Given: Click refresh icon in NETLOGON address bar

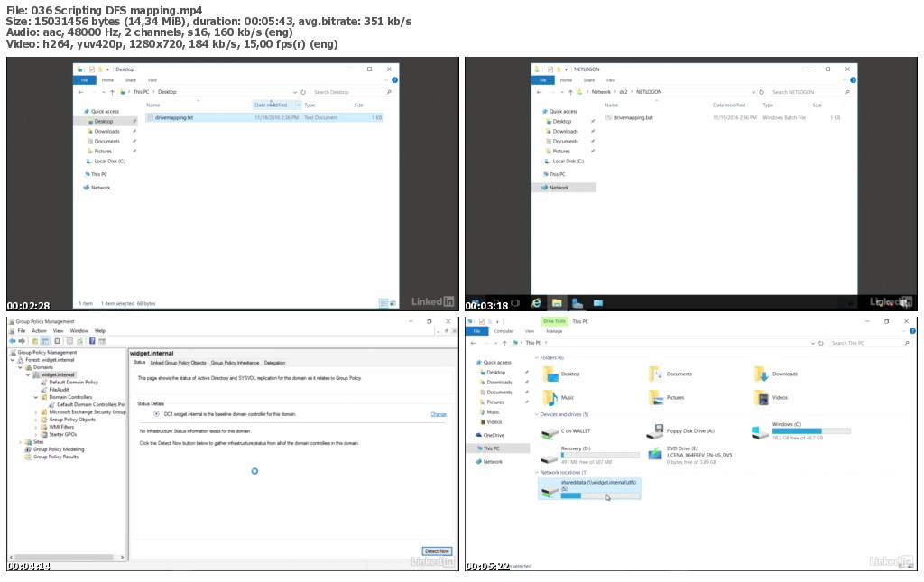Looking at the screenshot, I should click(x=762, y=92).
